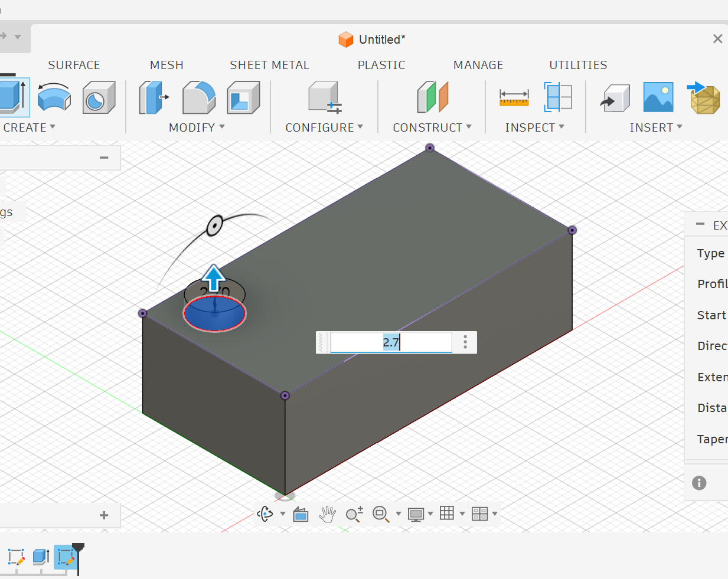Close the Untitled document tab
The width and height of the screenshot is (728, 579).
[x=717, y=39]
